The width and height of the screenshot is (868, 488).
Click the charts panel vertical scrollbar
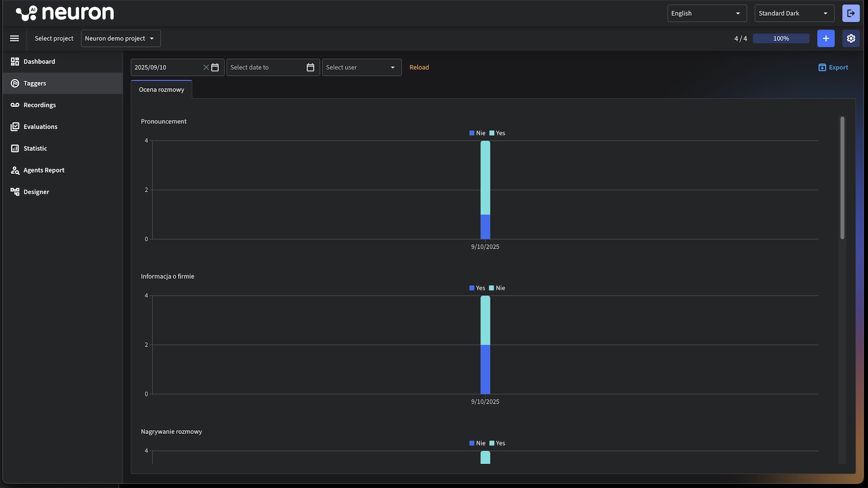click(842, 177)
